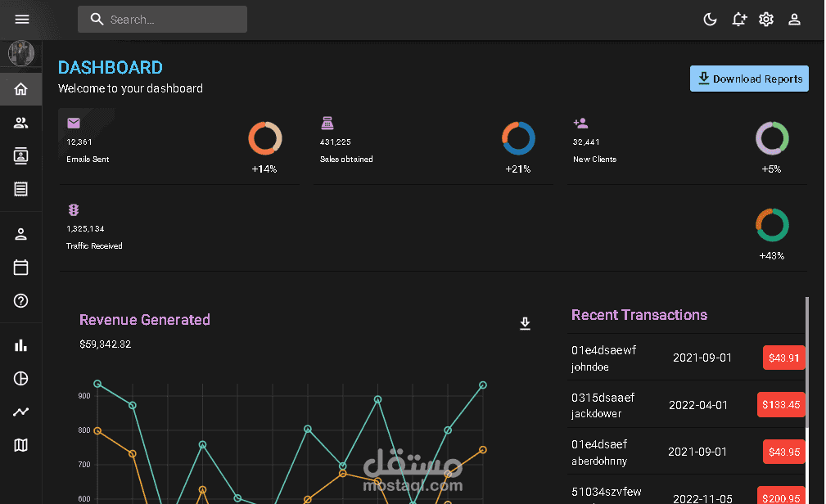Click the 32,441 new clients count
Viewport: 826px width, 504px height.
click(x=586, y=142)
